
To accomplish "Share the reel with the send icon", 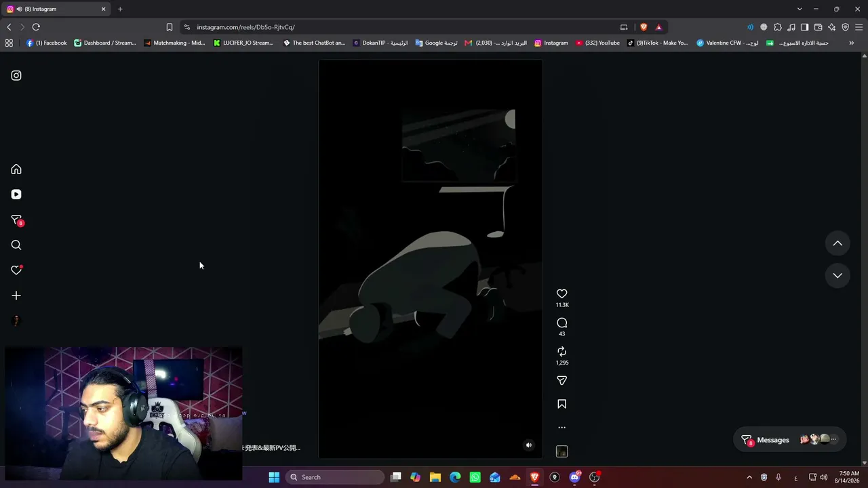I will pyautogui.click(x=561, y=381).
